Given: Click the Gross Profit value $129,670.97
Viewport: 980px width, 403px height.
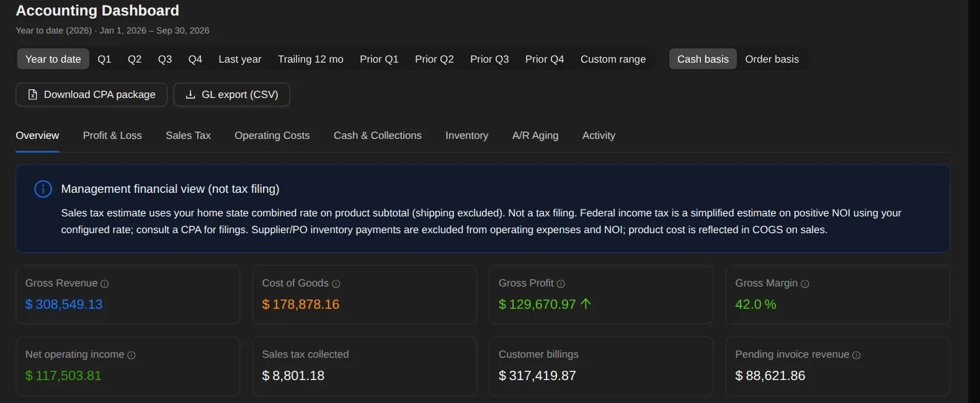Looking at the screenshot, I should [537, 304].
